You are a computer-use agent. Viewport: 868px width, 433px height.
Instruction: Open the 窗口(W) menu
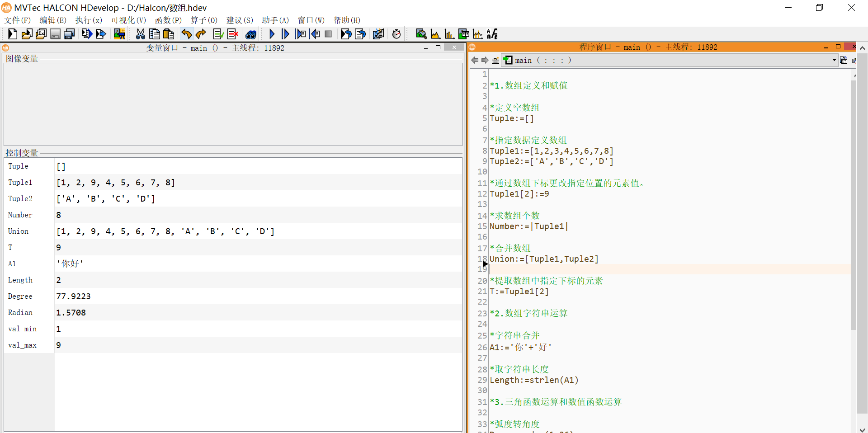(311, 20)
